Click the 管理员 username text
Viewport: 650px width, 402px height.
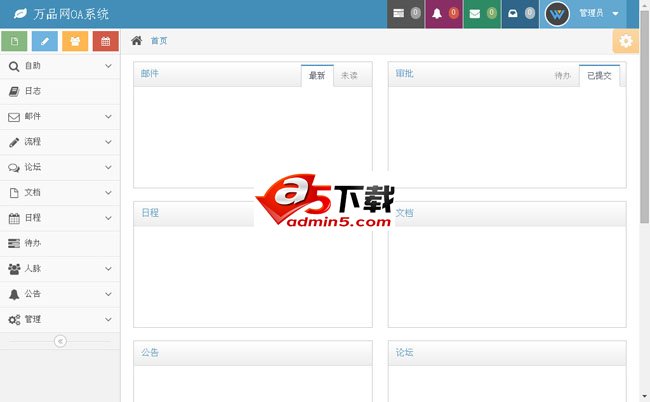[591, 13]
